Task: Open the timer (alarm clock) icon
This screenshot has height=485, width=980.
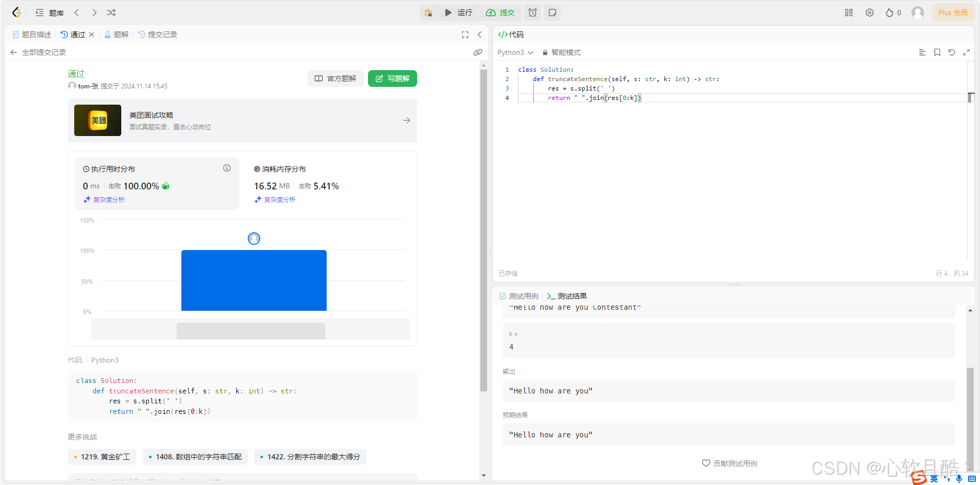Action: tap(532, 12)
